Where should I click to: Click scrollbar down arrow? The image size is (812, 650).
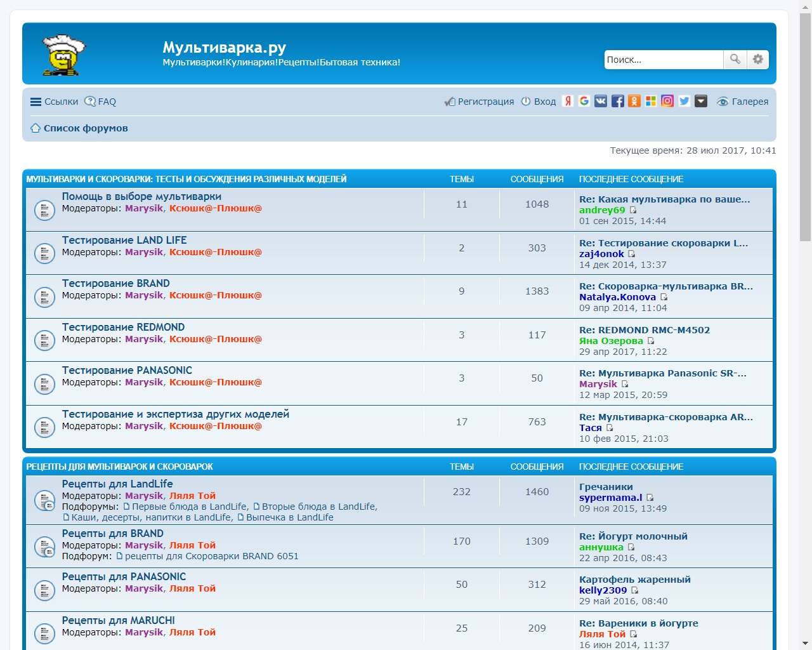coord(805,643)
